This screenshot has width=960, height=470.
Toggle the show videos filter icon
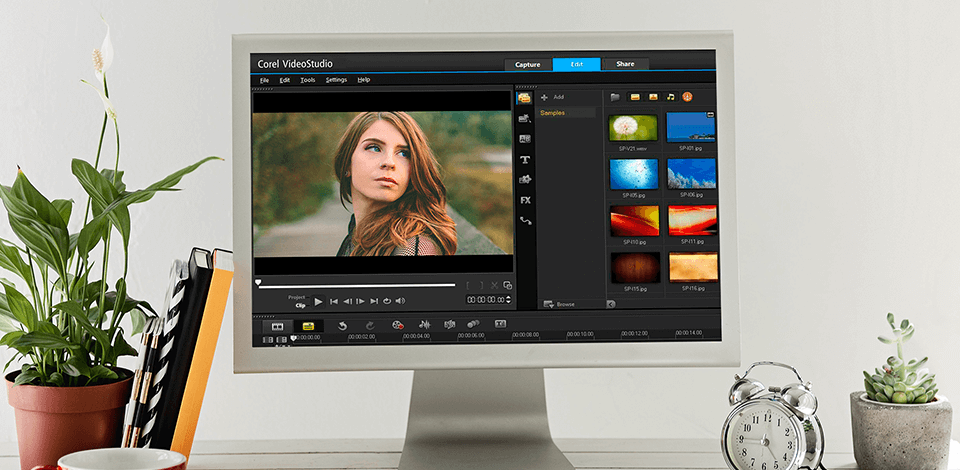[635, 97]
